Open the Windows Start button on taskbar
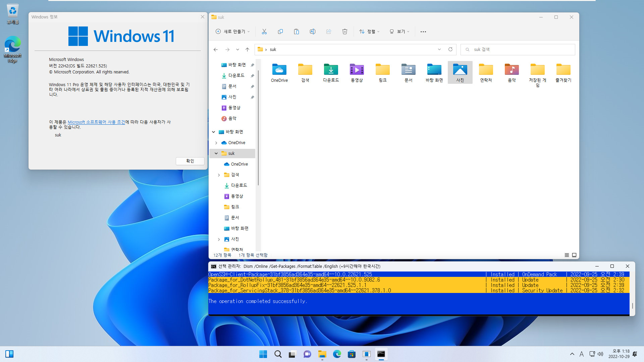This screenshot has width=644, height=362. 263,354
